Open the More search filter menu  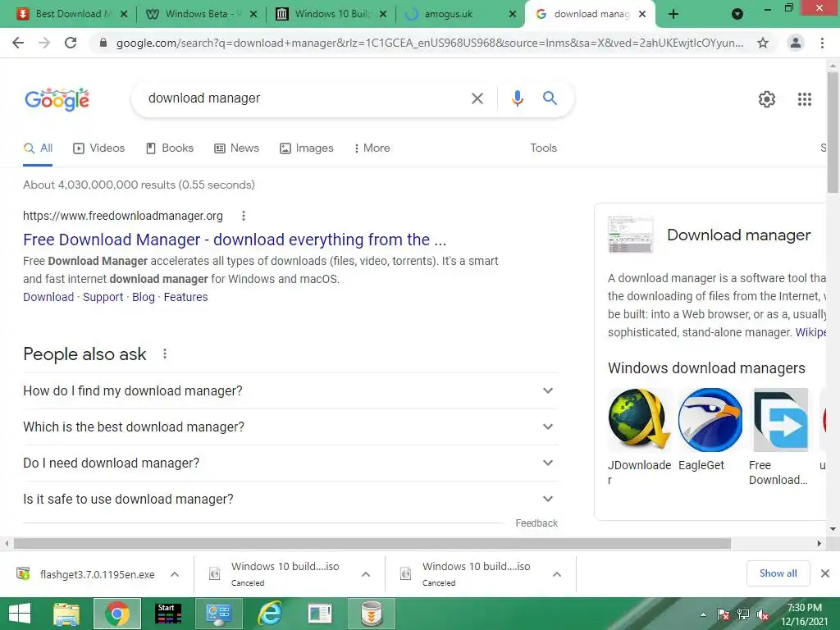pyautogui.click(x=372, y=148)
